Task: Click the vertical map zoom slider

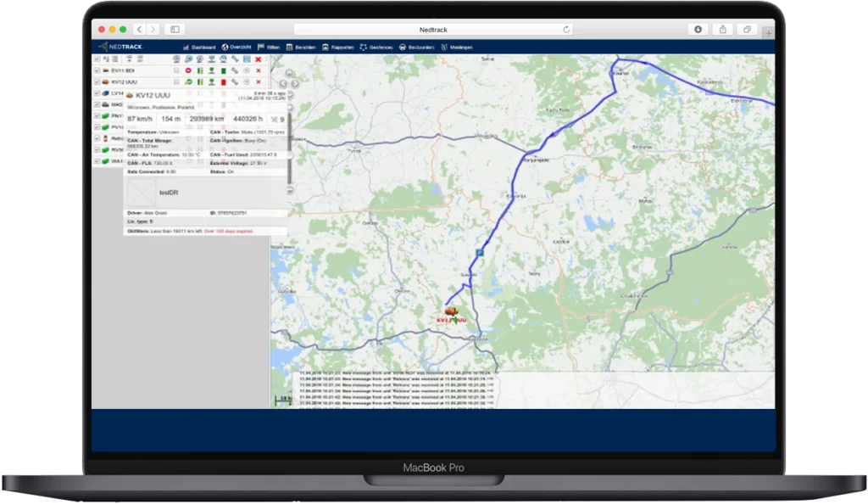Action: tap(290, 147)
